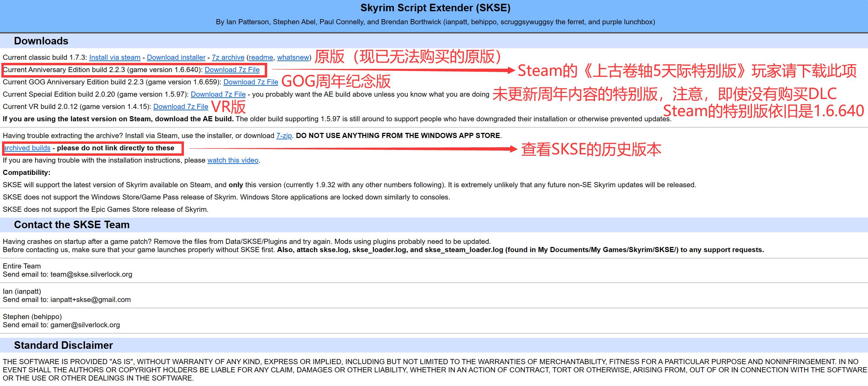View the whatsnew changelog link

point(293,57)
